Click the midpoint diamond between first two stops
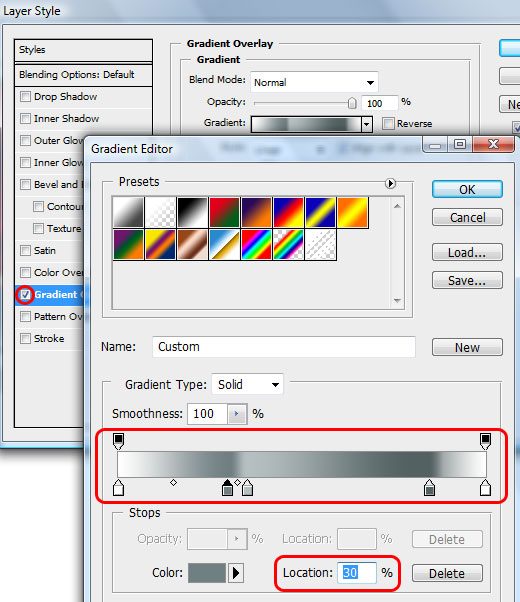 (x=173, y=482)
